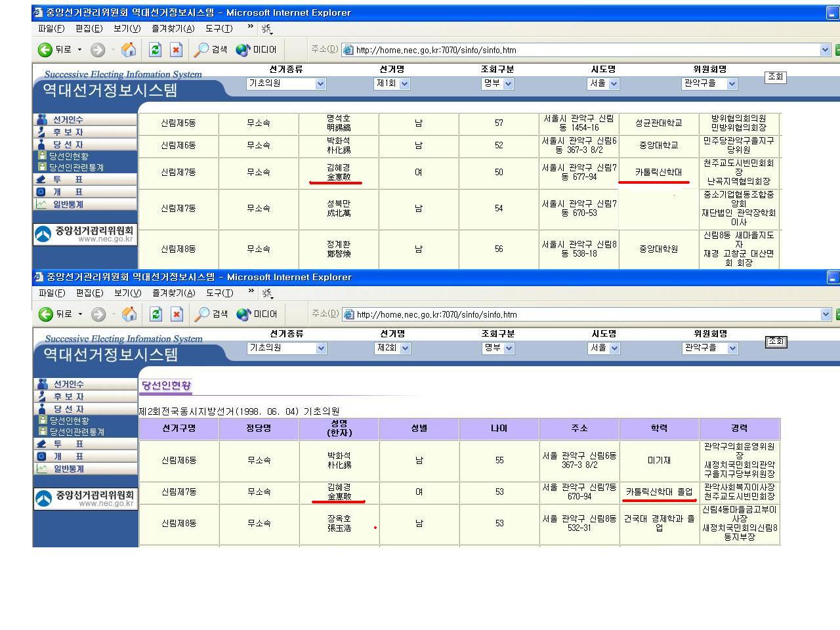The height and width of the screenshot is (630, 840).
Task: Click the 개표 sidebar item in the lower window
Action: [x=68, y=456]
